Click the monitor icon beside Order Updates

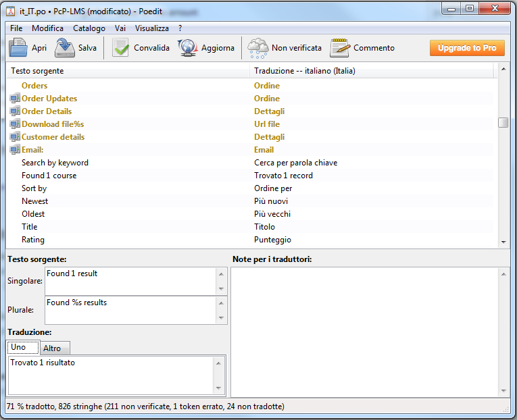15,98
